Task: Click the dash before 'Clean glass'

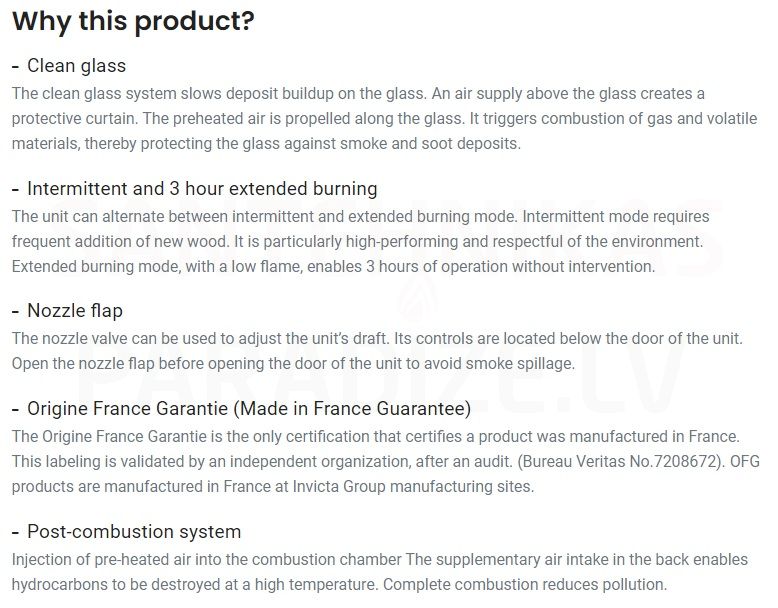Action: [15, 67]
